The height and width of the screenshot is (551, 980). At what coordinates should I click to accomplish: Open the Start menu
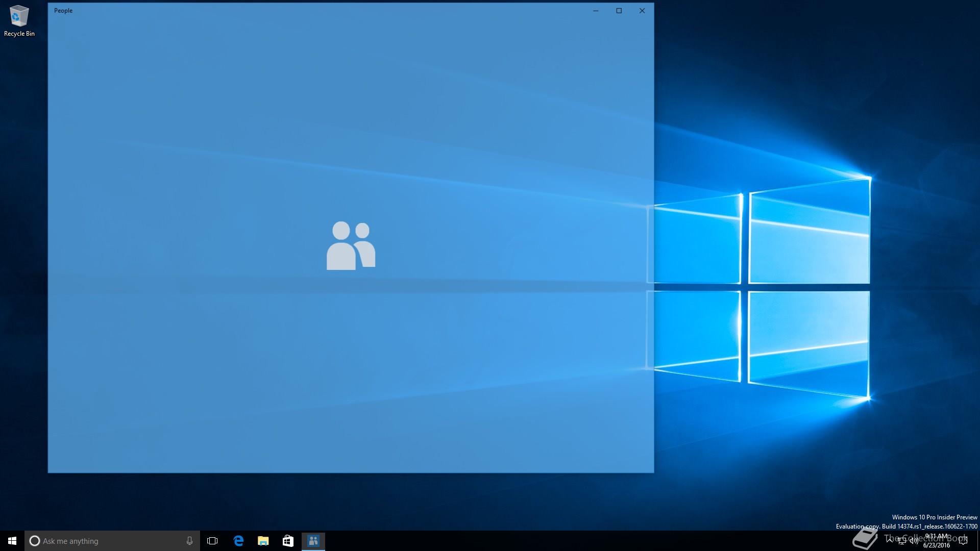pos(12,541)
